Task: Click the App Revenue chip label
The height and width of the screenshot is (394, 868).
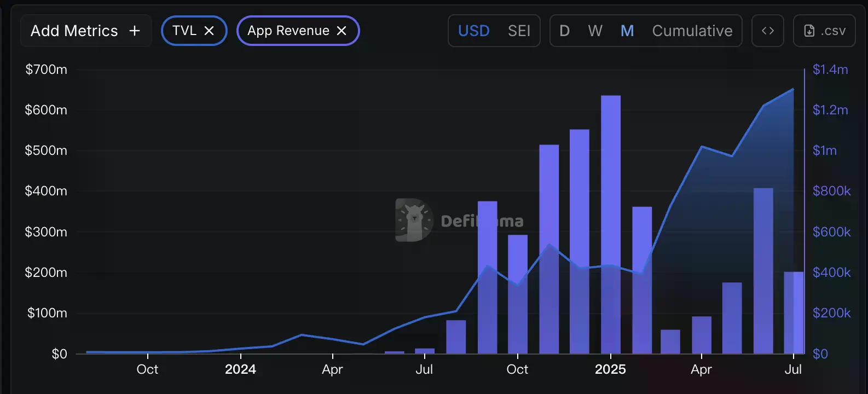Action: coord(288,31)
